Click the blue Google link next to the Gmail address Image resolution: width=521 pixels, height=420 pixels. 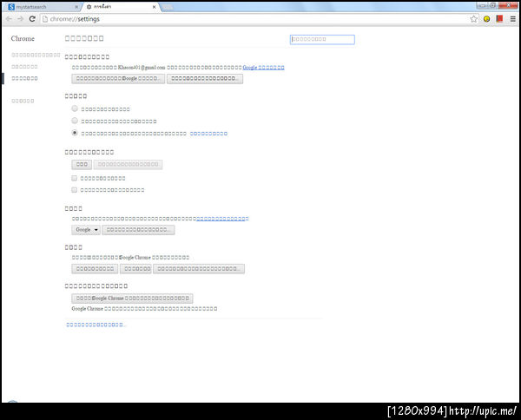coord(263,68)
